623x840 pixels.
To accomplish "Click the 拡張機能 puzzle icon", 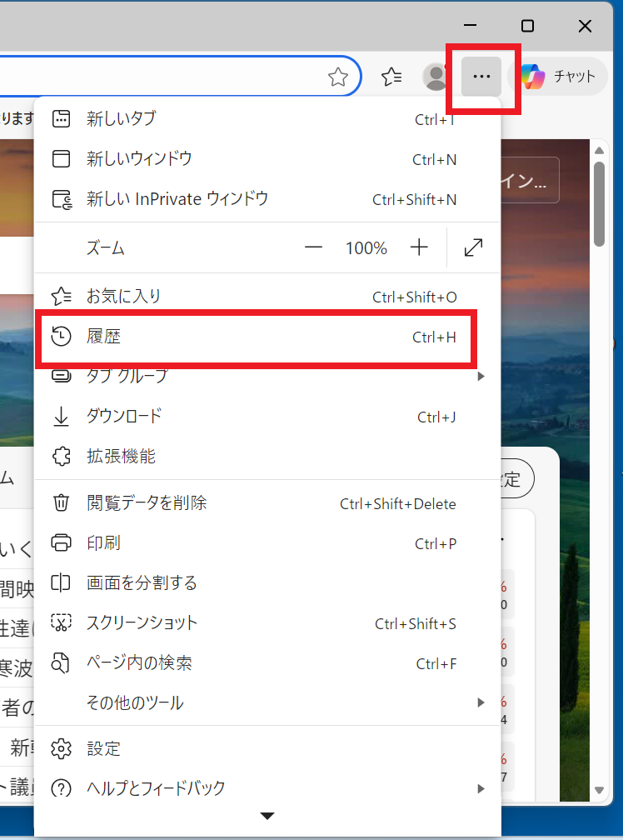I will 62,457.
